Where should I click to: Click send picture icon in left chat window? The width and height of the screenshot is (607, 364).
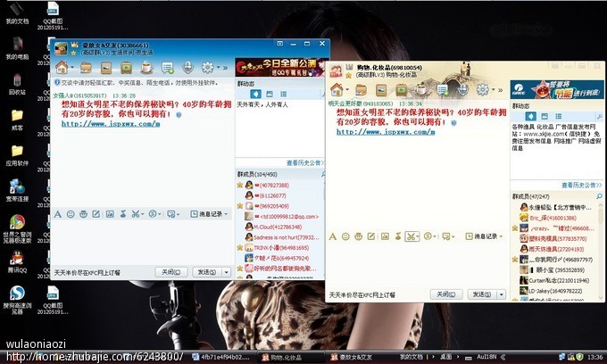(x=110, y=214)
